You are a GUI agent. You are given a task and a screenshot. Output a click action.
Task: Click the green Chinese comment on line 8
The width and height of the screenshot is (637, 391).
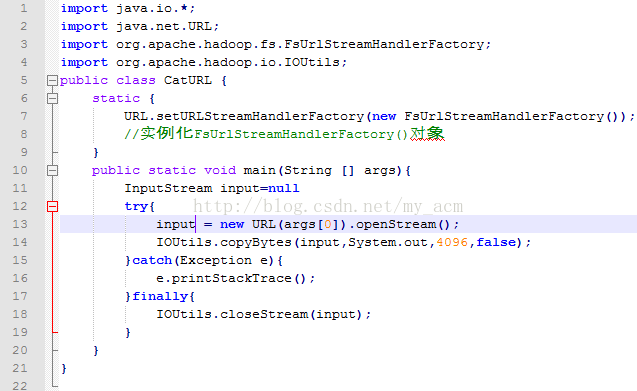284,134
